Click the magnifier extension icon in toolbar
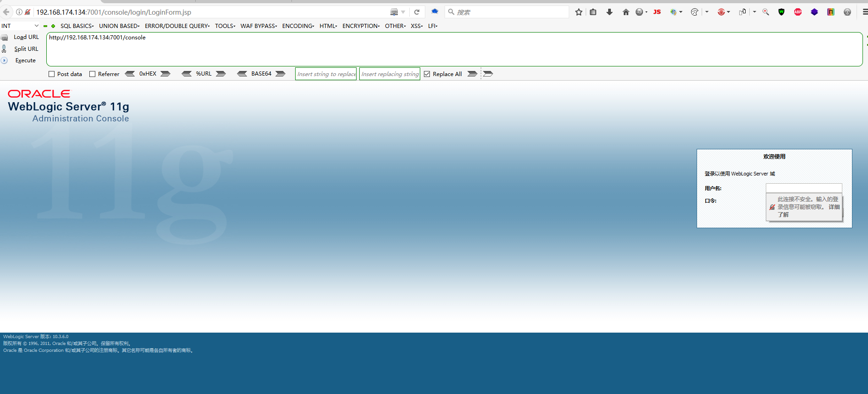The width and height of the screenshot is (868, 394). 765,12
